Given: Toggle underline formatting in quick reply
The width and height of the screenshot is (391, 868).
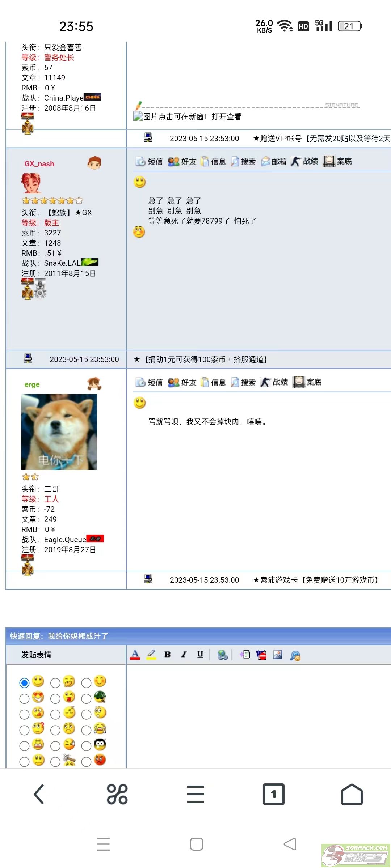Looking at the screenshot, I should (200, 655).
